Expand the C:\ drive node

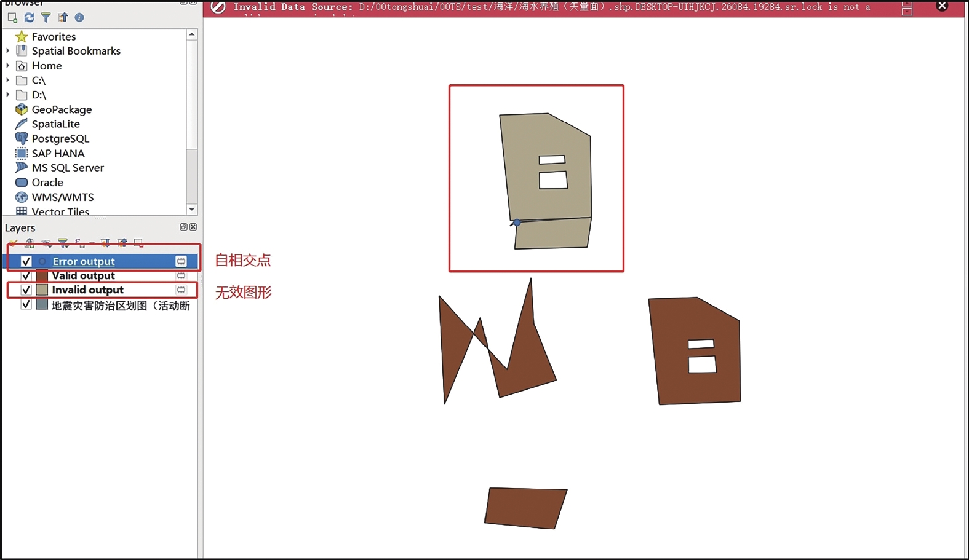[x=8, y=81]
